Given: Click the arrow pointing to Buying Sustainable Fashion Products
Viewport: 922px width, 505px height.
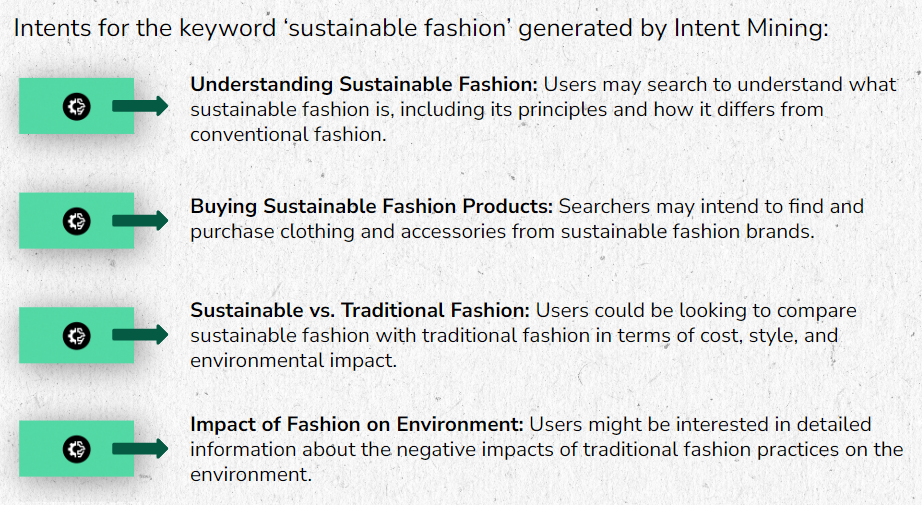Looking at the screenshot, I should [140, 220].
